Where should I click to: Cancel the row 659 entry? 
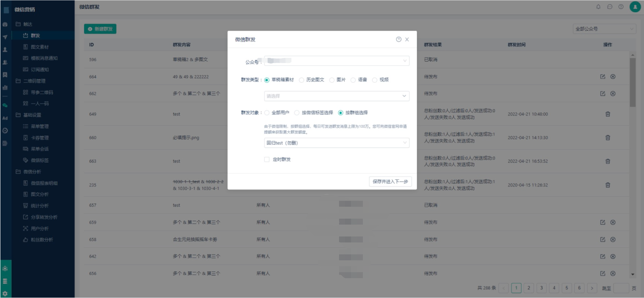613,223
